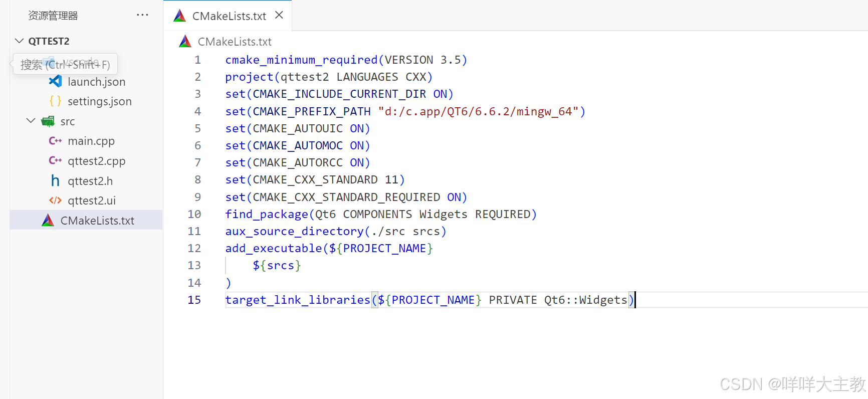868x399 pixels.
Task: Click CMAKE_AUTORCC in line 7
Action: coord(298,162)
